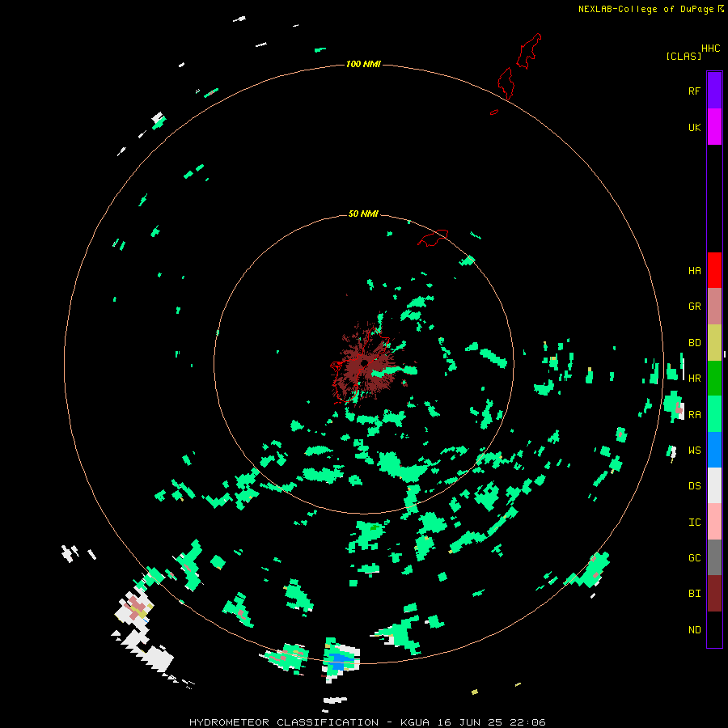Screen dimensions: 728x728
Task: Click the [CLAS] unit label
Action: tap(683, 56)
